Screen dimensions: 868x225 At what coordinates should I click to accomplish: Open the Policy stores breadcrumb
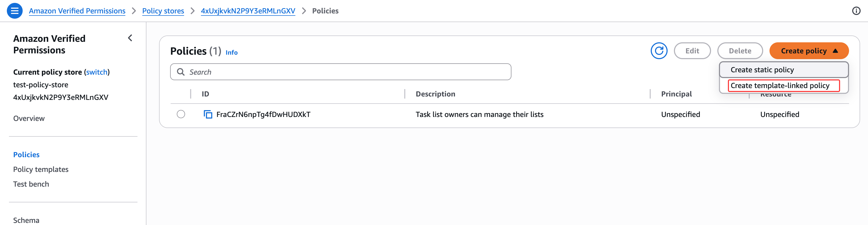click(x=163, y=11)
